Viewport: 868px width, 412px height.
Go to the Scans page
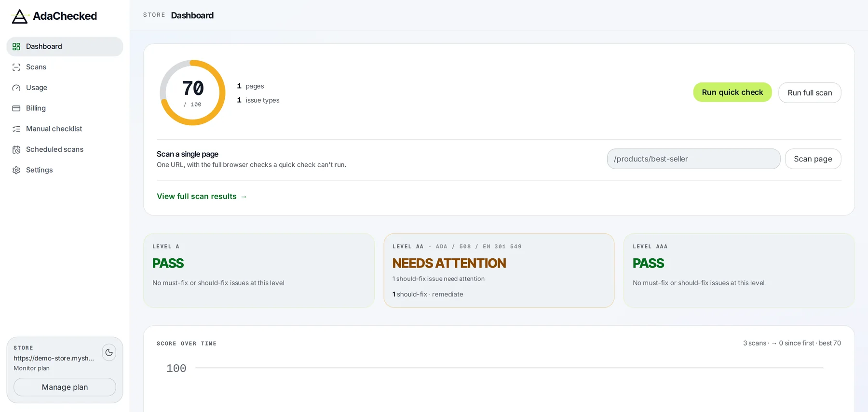click(x=65, y=67)
